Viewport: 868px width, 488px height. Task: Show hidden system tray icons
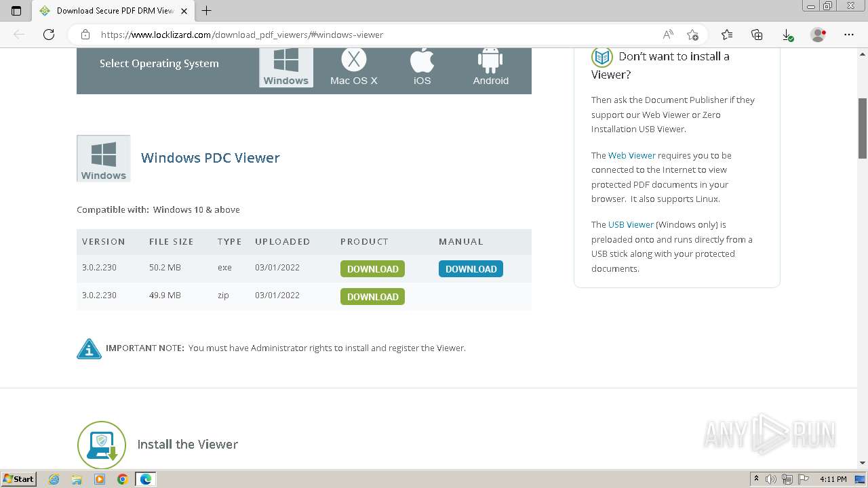pyautogui.click(x=756, y=479)
